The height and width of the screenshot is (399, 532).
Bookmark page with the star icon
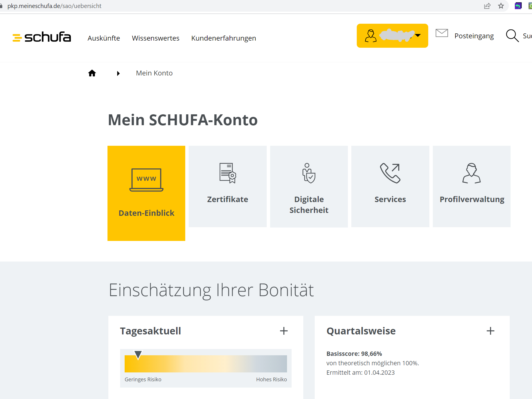pyautogui.click(x=501, y=6)
